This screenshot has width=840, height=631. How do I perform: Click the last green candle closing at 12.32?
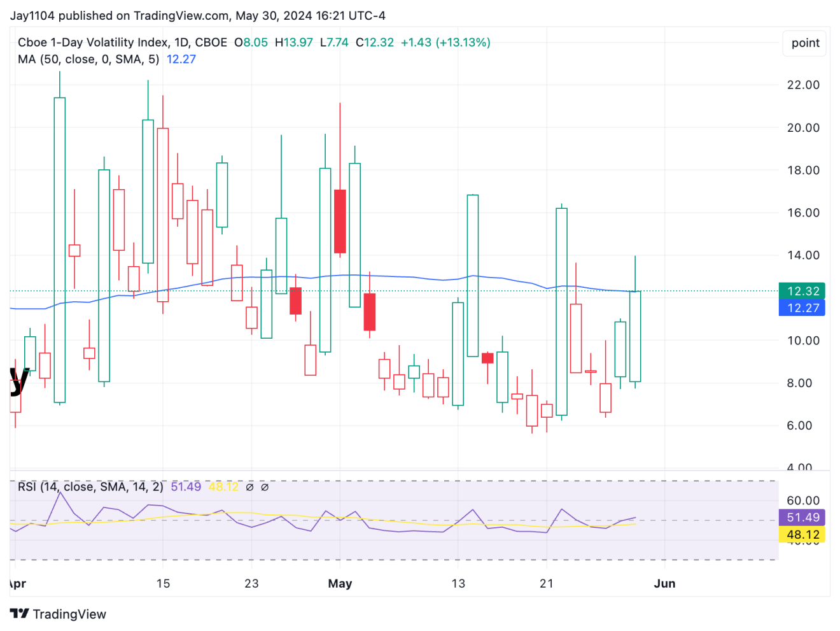(x=635, y=336)
